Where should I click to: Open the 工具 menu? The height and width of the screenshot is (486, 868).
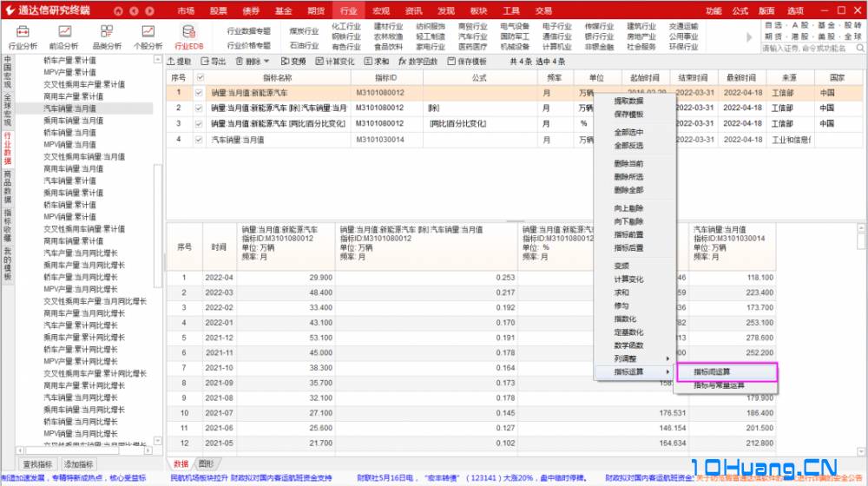click(511, 10)
